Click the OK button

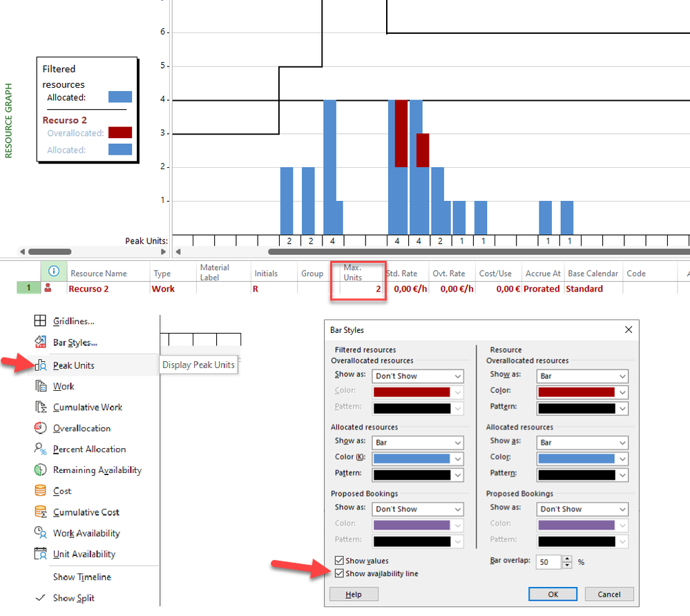pyautogui.click(x=553, y=594)
